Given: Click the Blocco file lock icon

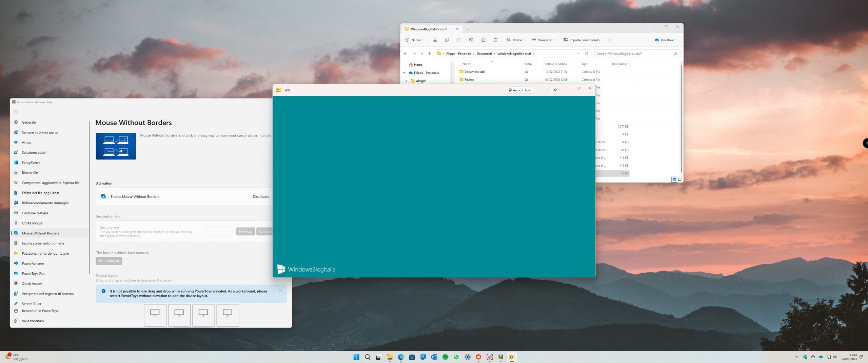Looking at the screenshot, I should (16, 173).
